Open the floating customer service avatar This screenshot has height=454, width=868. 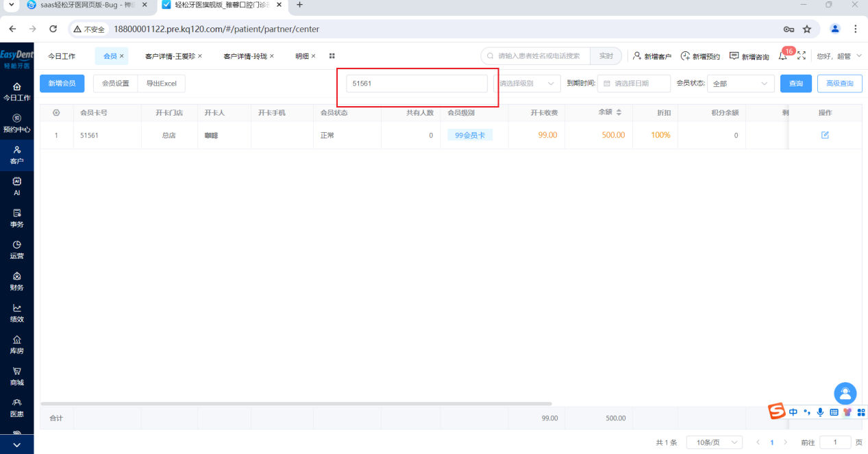click(x=845, y=394)
